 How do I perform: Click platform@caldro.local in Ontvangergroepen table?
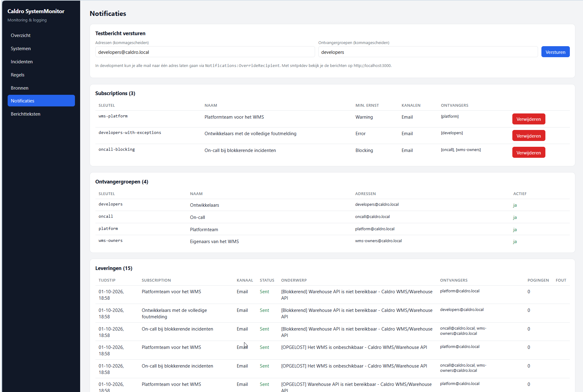375,229
